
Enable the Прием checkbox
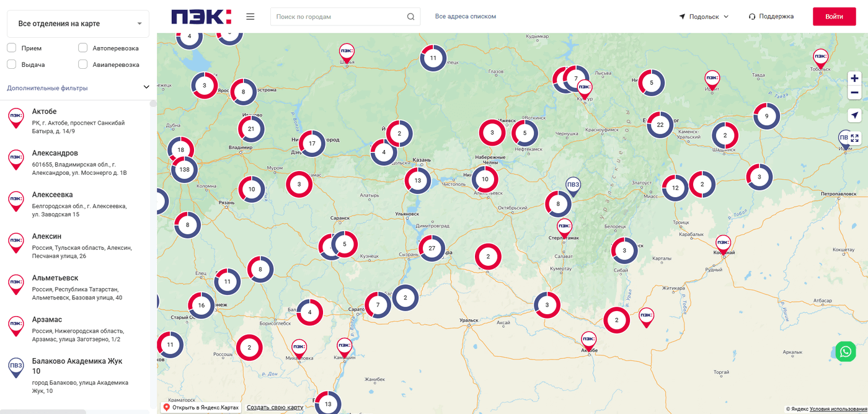[x=12, y=48]
